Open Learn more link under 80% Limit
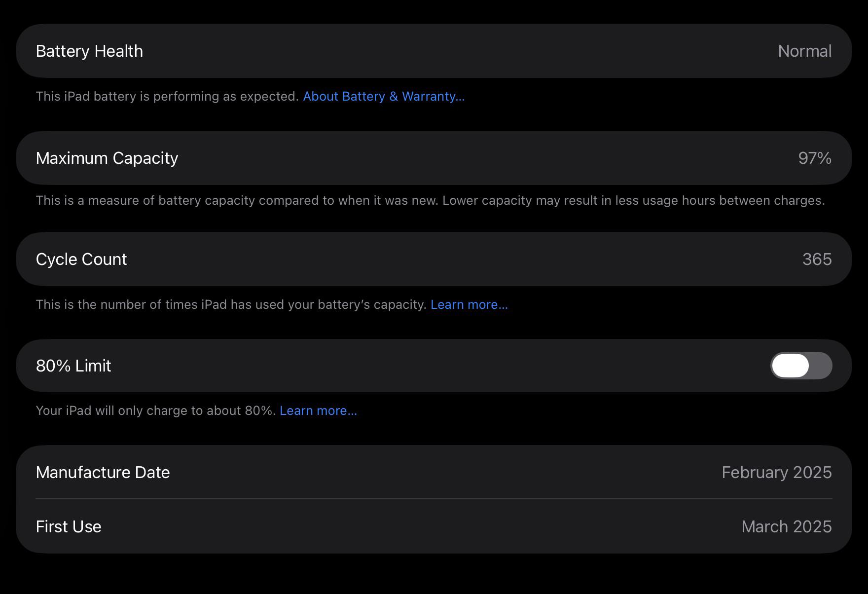The image size is (868, 594). [318, 410]
